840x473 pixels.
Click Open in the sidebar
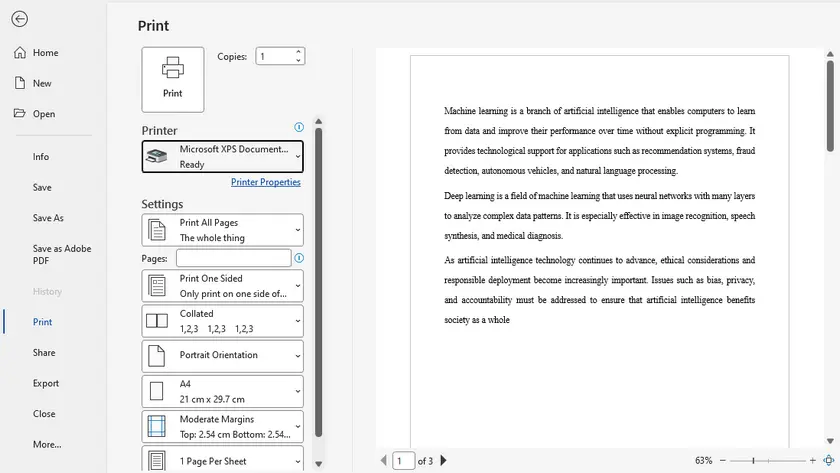pyautogui.click(x=44, y=114)
